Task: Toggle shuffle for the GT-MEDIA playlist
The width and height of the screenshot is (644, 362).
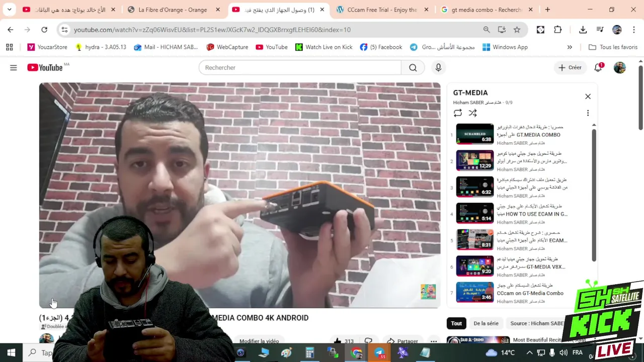Action: [x=472, y=113]
